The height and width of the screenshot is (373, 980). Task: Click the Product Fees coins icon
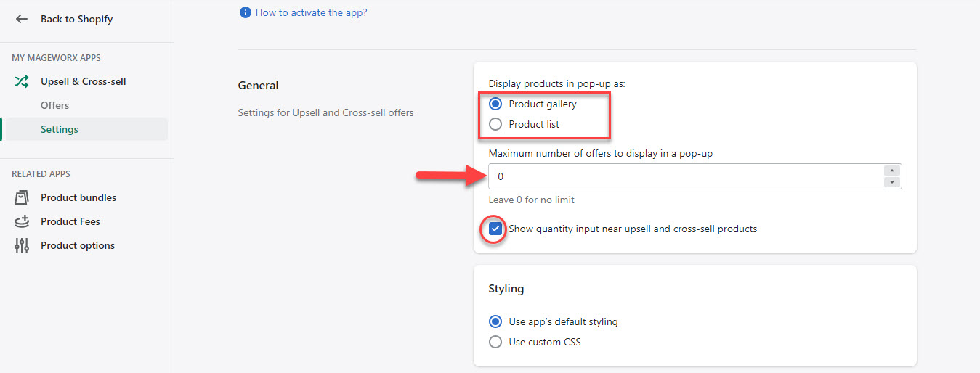click(x=22, y=221)
